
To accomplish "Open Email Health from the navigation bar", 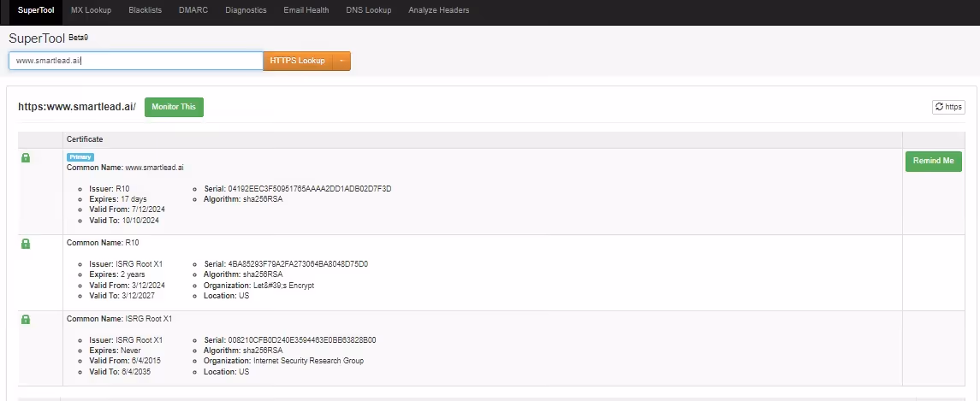I will coord(306,10).
